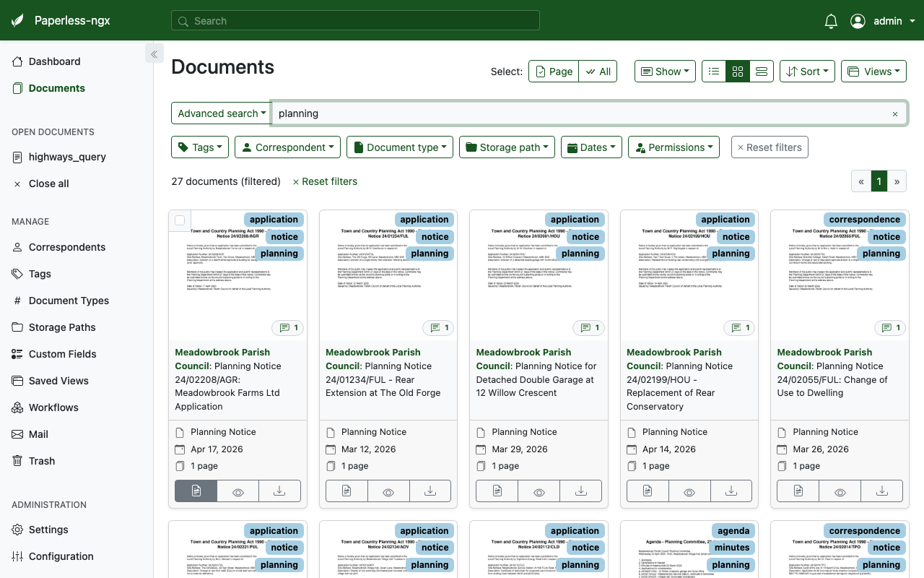The height and width of the screenshot is (578, 924).
Task: Tick checkbox on 24/02208/AGR document card
Action: [180, 221]
